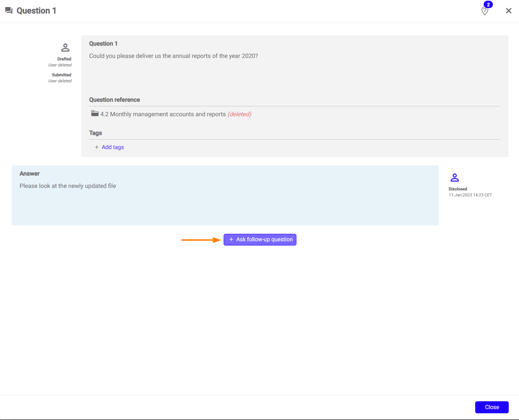Click the Drafted label
This screenshot has height=420, width=519.
64,59
